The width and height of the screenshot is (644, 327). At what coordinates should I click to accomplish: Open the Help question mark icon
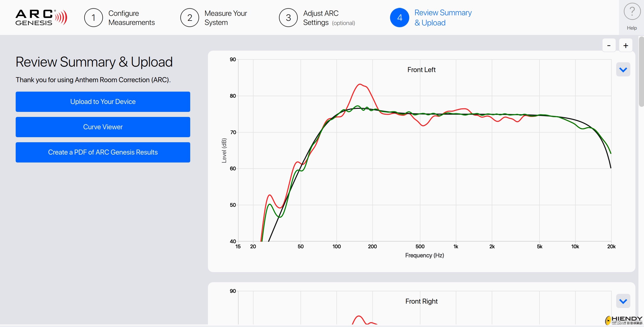click(632, 12)
